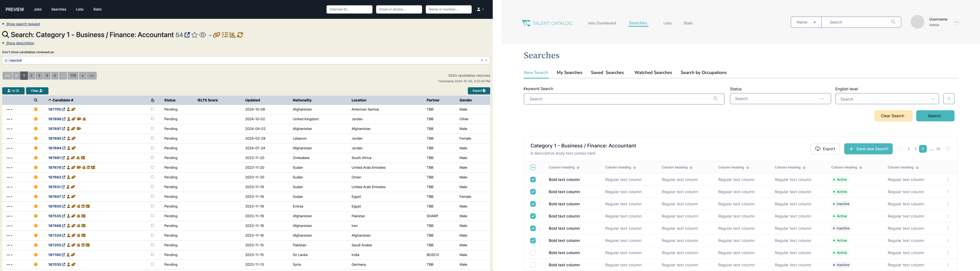980x271 pixels.
Task: Click the refresh arrows icon beside search title
Action: (x=240, y=35)
